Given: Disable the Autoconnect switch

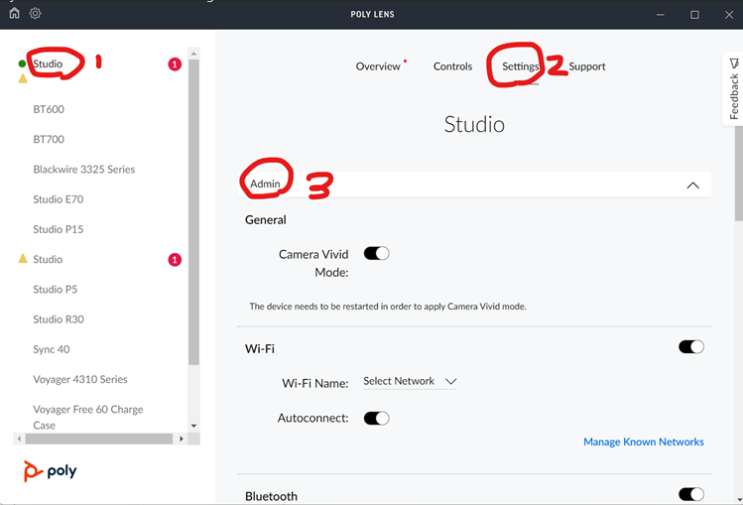Looking at the screenshot, I should pos(376,418).
